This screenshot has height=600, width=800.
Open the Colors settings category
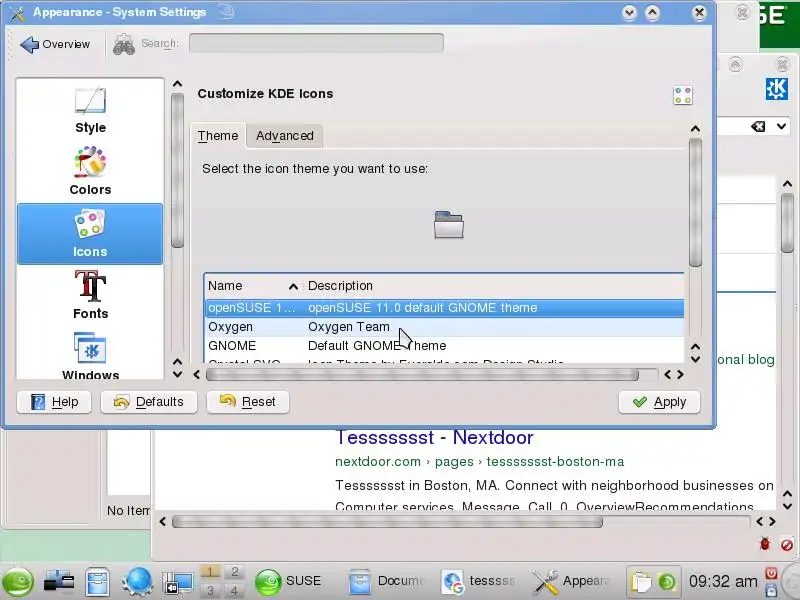pyautogui.click(x=90, y=171)
